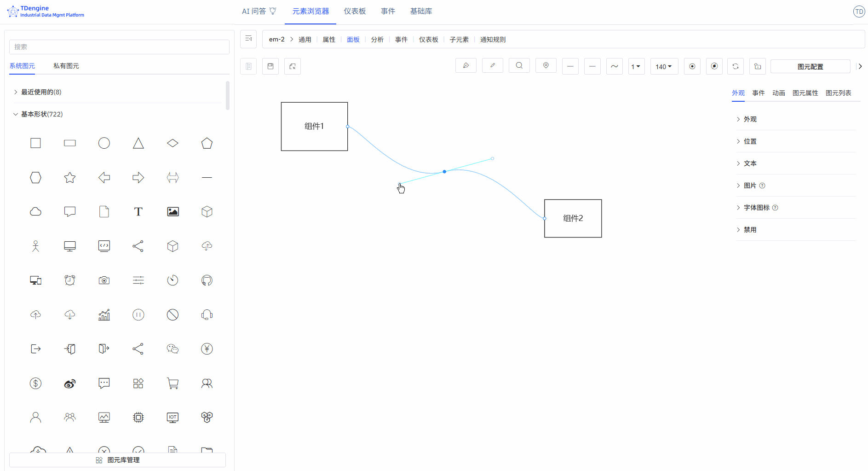
Task: Select the cloud shape from 基本形状
Action: 35,211
